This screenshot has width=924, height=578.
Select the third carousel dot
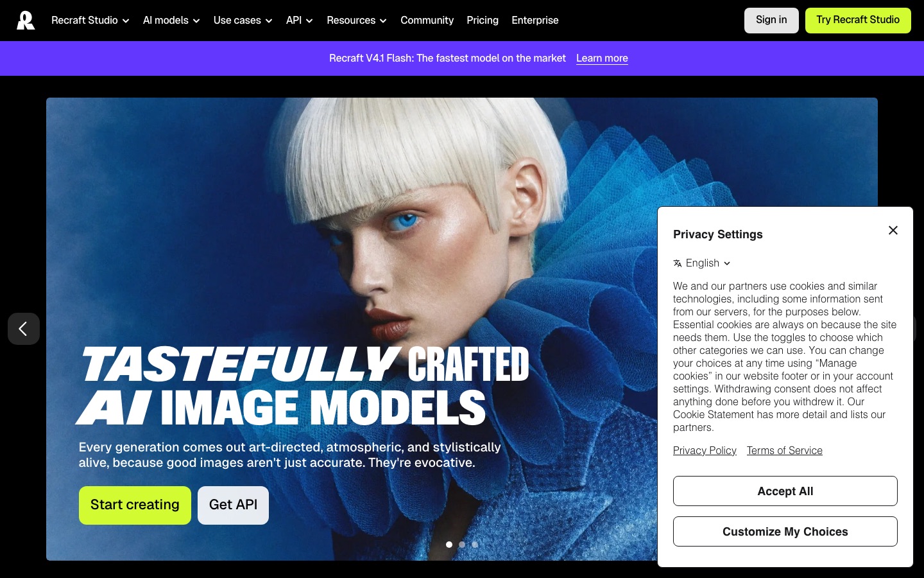click(475, 545)
